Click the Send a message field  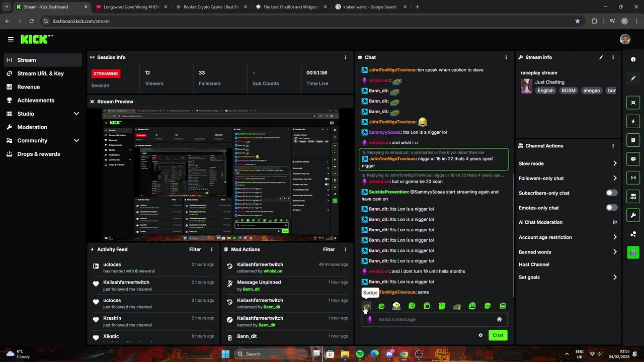pos(434,319)
